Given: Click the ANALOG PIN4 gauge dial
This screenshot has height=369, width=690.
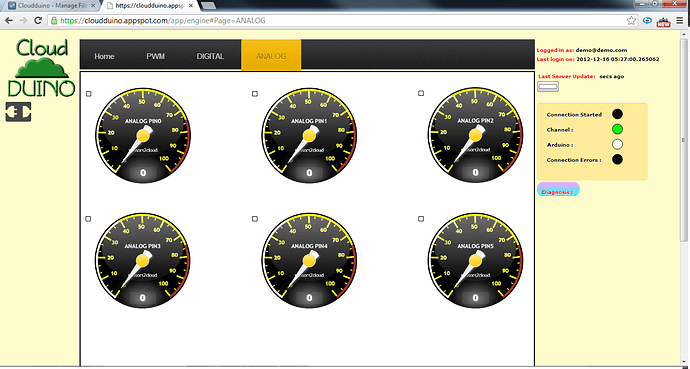Looking at the screenshot, I should click(309, 260).
